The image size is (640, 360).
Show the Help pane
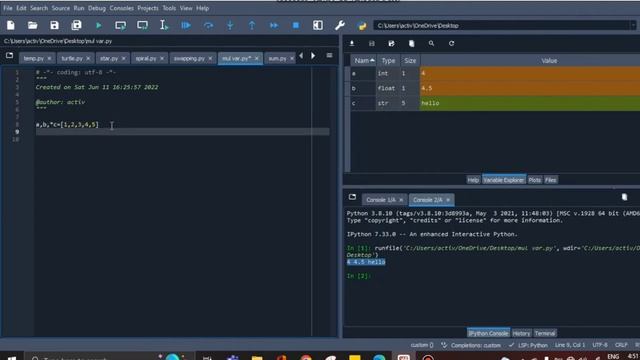pos(473,180)
